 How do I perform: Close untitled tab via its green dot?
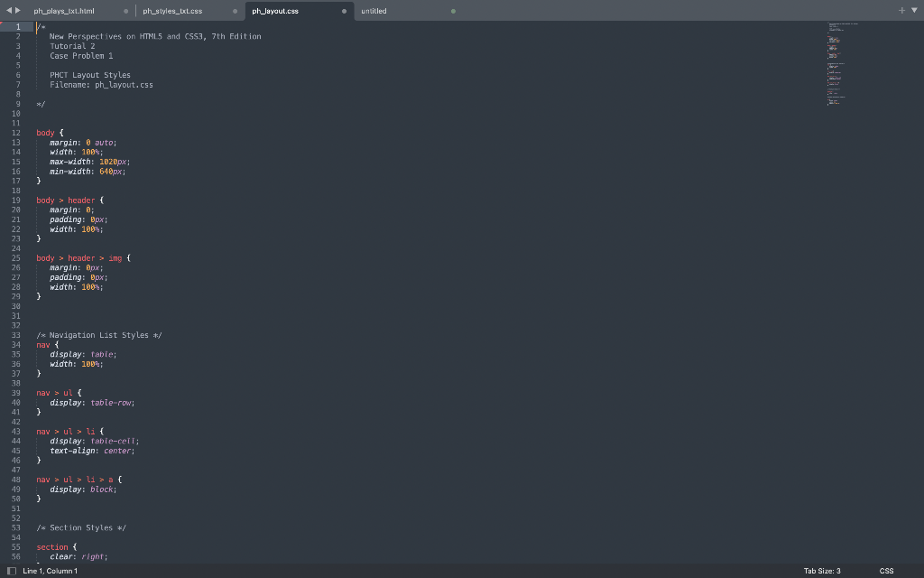[453, 11]
